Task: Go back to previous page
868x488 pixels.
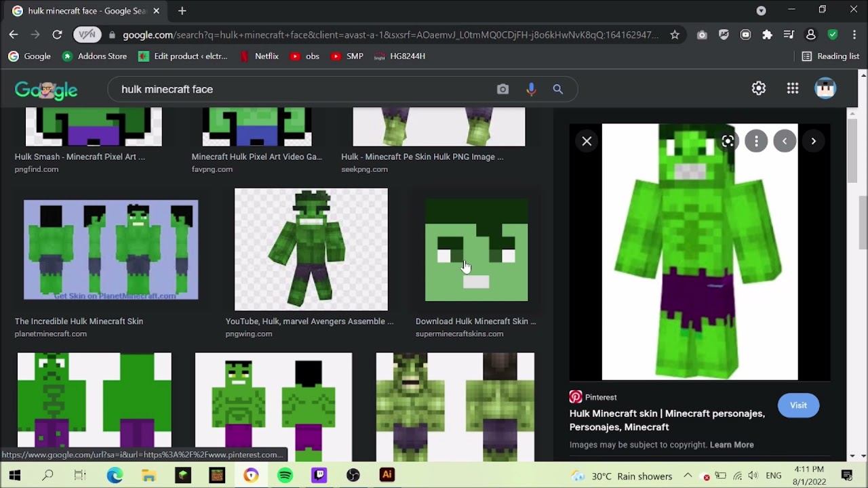Action: (x=14, y=35)
